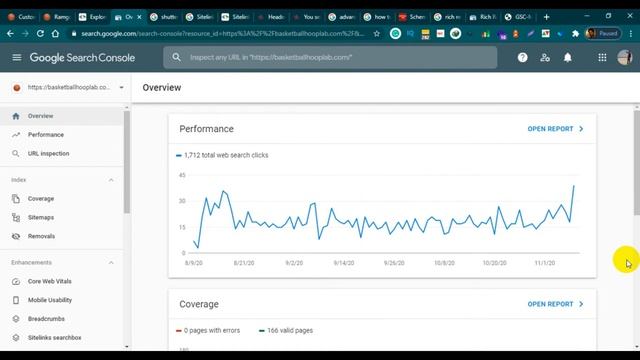Viewport: 640px width, 360px height.
Task: Collapse the Index section
Action: 111,180
